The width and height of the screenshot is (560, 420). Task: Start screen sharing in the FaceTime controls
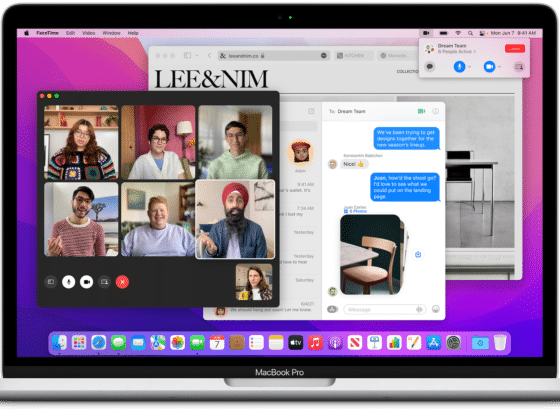[x=104, y=282]
